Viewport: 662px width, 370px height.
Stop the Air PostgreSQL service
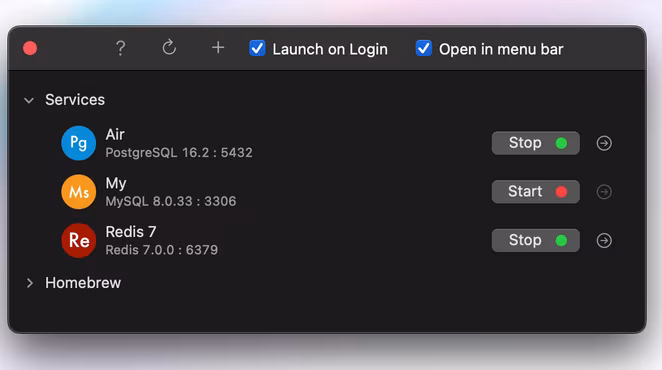click(x=535, y=143)
